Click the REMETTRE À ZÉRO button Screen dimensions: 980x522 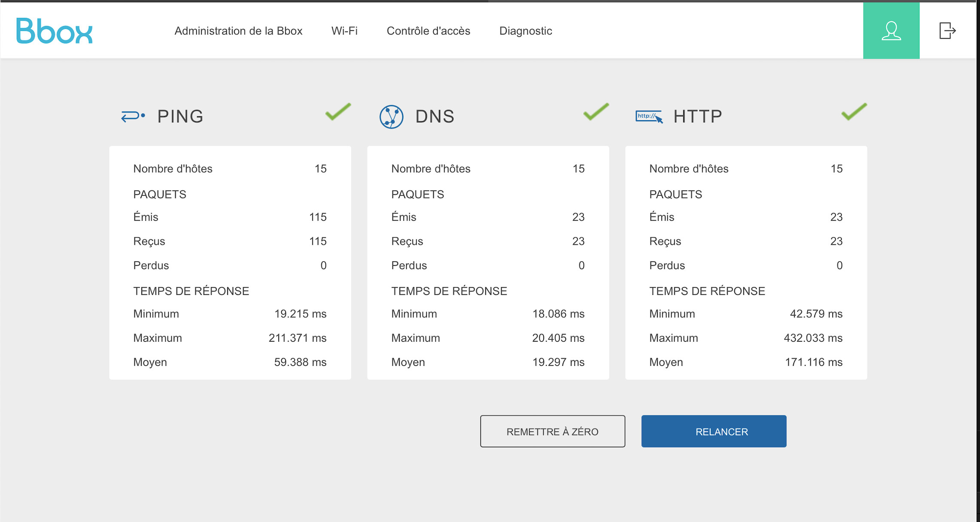click(x=553, y=431)
